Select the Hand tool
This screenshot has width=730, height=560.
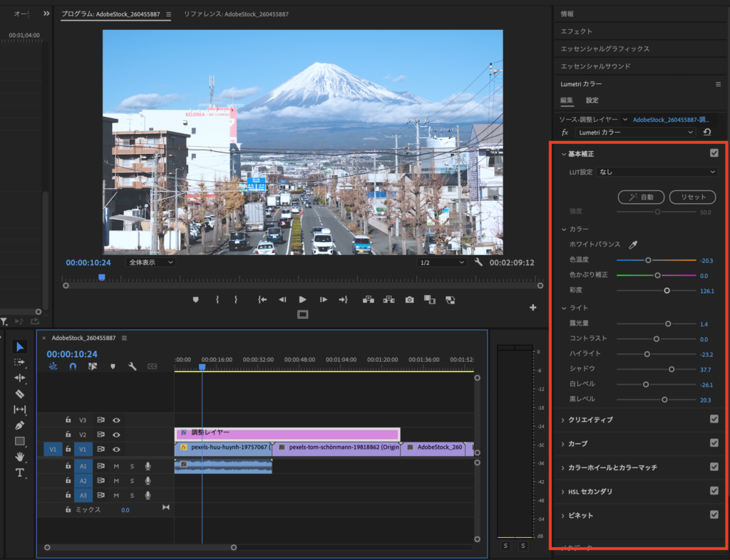coord(20,457)
